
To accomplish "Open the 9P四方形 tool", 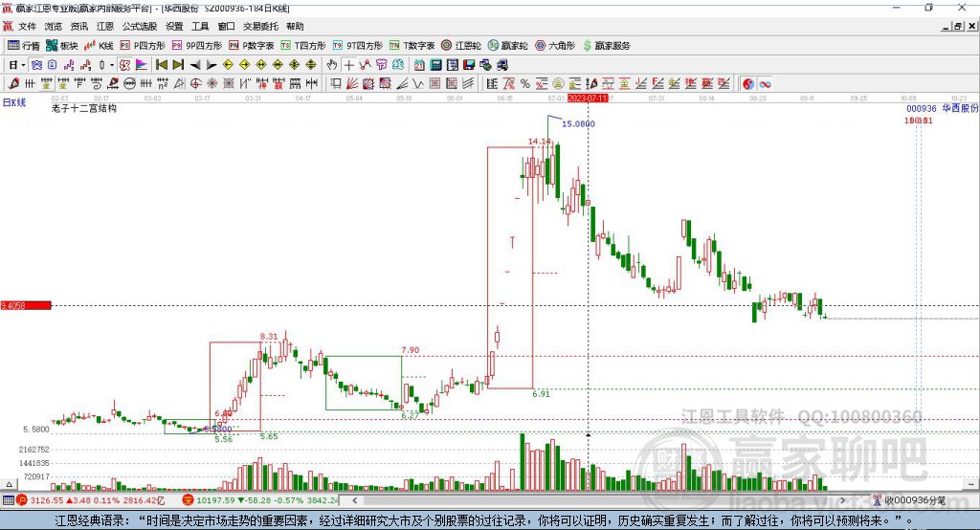I will point(197,46).
